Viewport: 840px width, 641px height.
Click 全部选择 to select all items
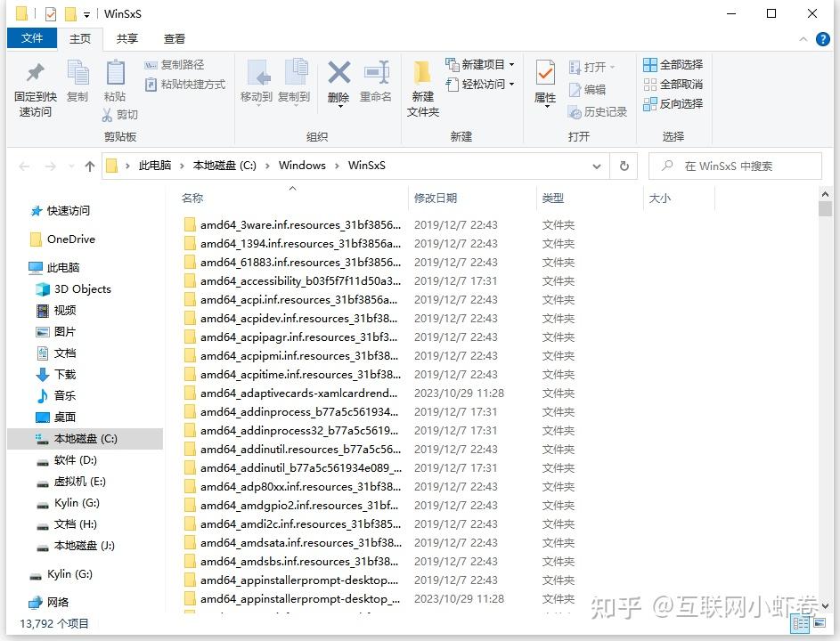[x=673, y=64]
